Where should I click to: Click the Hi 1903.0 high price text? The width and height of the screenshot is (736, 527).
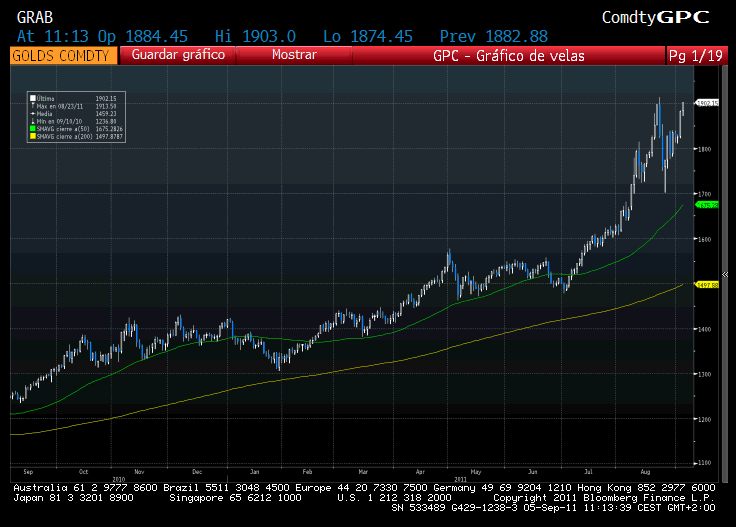pos(255,37)
